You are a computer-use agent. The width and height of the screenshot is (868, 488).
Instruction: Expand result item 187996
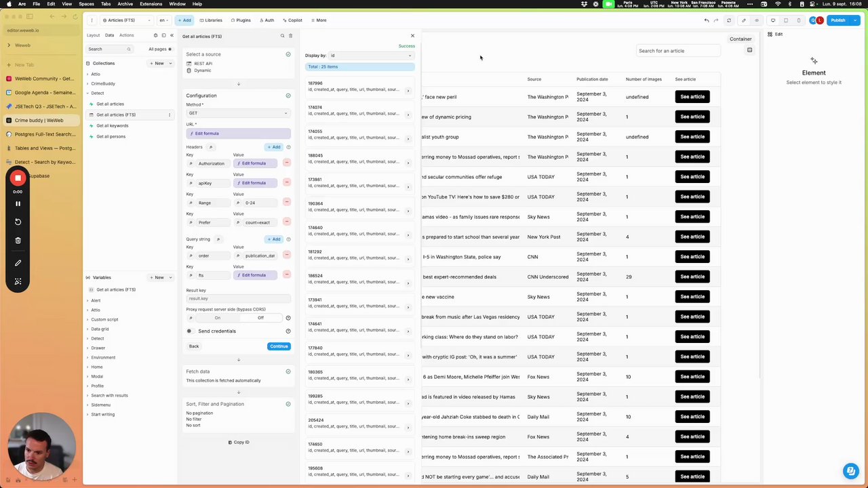pyautogui.click(x=408, y=91)
